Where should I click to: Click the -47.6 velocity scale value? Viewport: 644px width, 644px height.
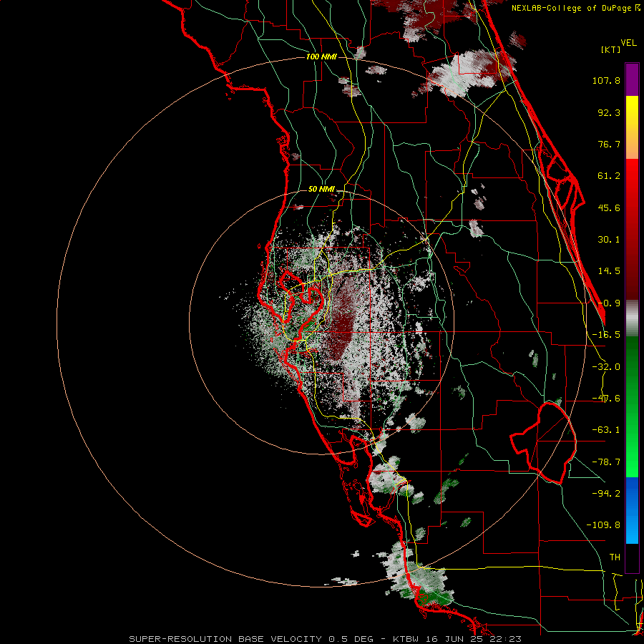[x=606, y=399]
